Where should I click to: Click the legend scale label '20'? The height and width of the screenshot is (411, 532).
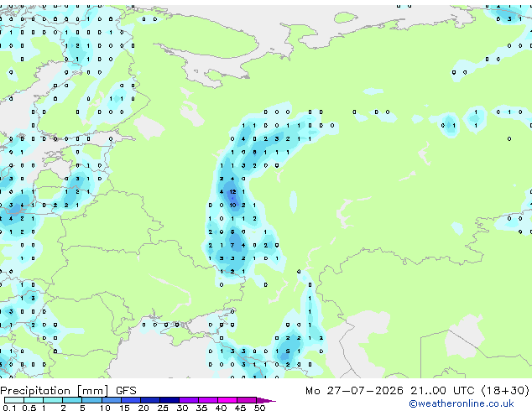point(143,408)
